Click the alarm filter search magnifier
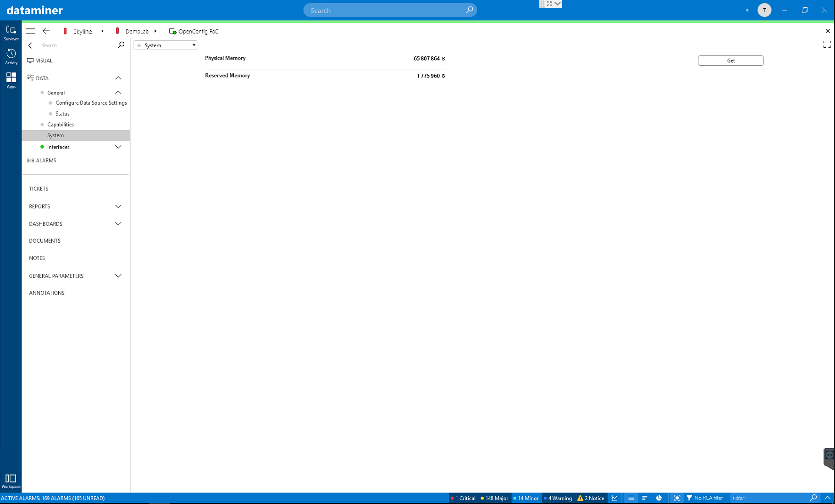 pos(813,498)
